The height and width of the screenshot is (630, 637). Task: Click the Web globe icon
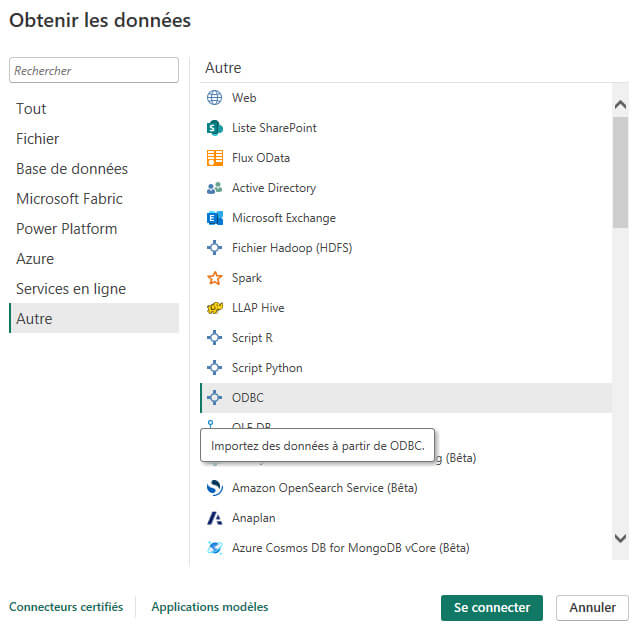[x=214, y=98]
